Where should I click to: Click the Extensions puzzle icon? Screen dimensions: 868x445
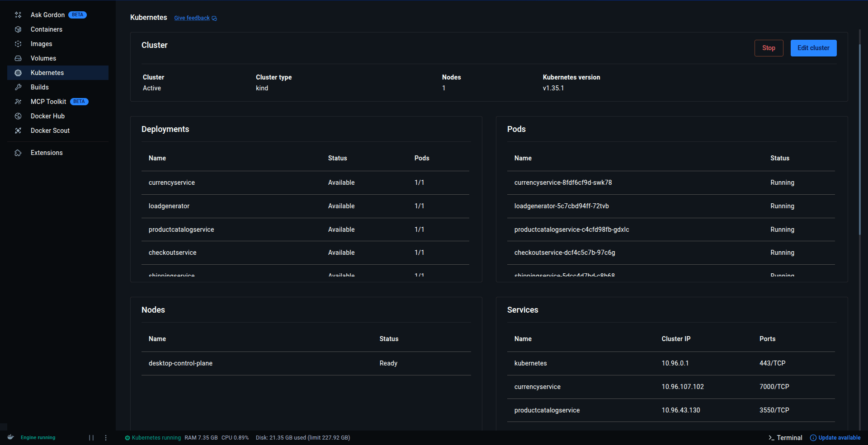[x=18, y=153]
